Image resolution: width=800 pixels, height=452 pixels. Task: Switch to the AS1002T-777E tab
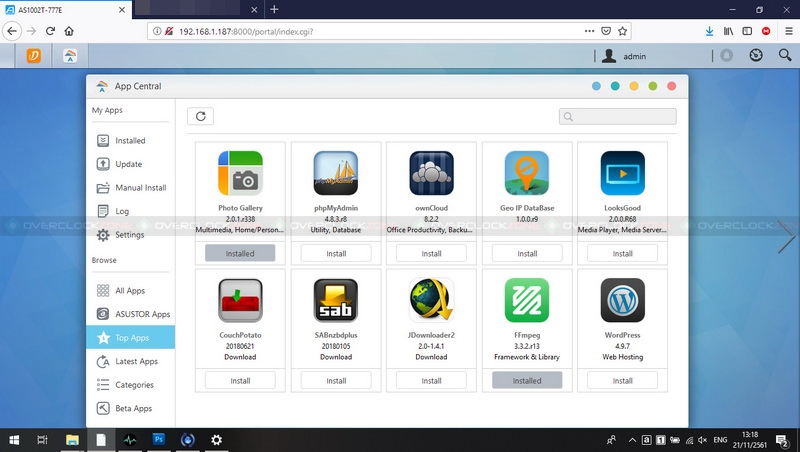click(65, 10)
